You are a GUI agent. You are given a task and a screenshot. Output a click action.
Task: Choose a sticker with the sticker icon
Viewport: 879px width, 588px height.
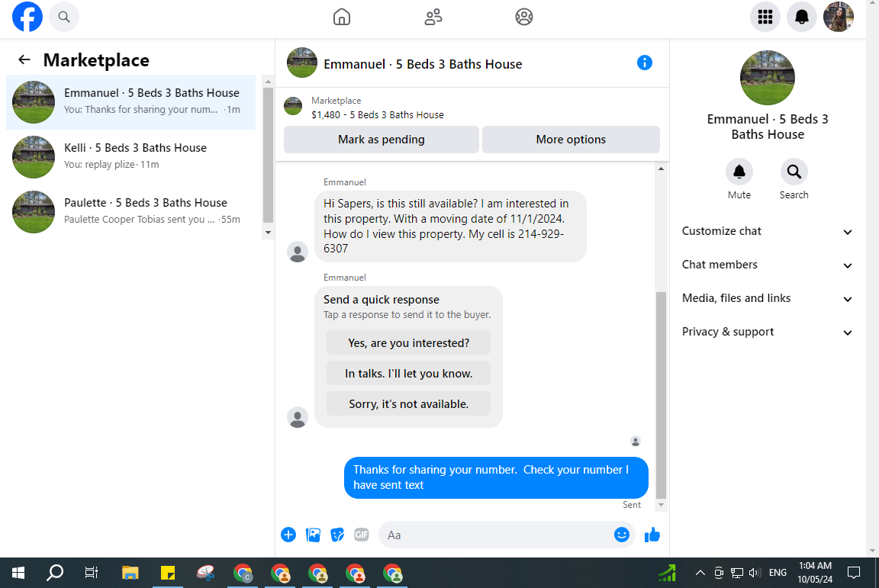[x=337, y=535]
